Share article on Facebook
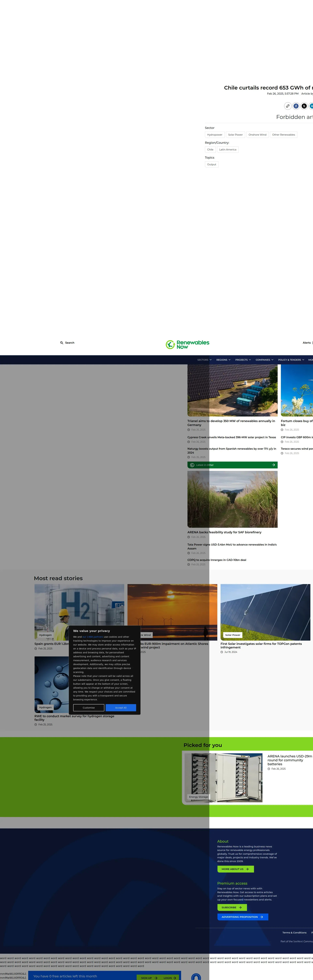Image resolution: width=313 pixels, height=980 pixels. (x=296, y=106)
